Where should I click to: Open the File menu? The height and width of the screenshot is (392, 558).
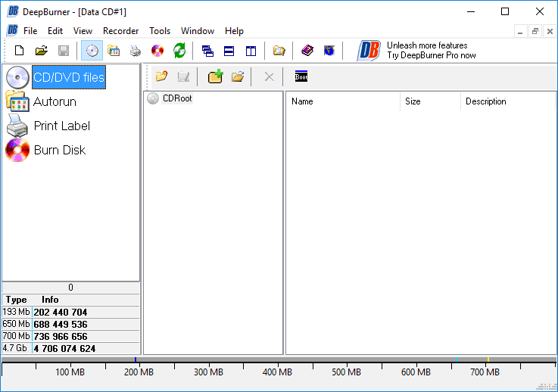click(30, 31)
